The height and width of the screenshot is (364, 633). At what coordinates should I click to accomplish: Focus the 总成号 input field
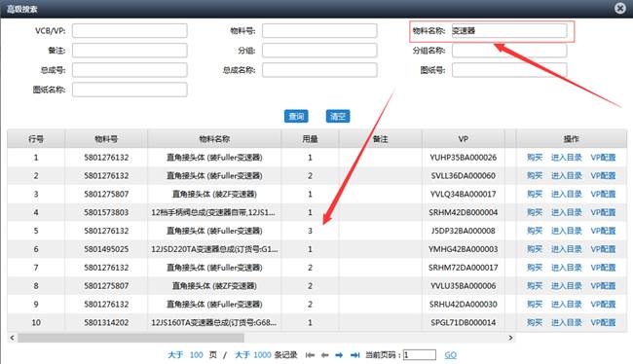coord(130,70)
